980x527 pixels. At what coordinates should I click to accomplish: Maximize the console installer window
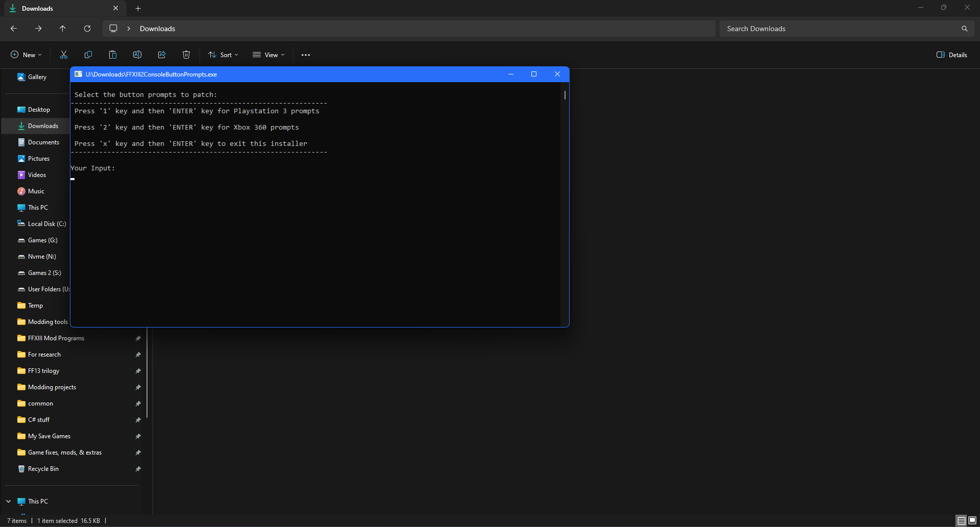point(534,74)
